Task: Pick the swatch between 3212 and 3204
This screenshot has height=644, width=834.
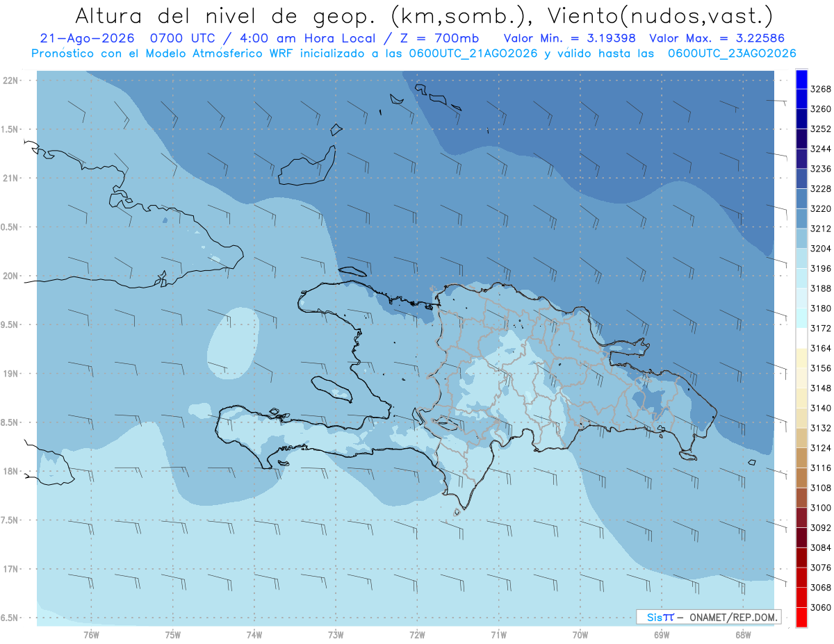Action: 801,238
